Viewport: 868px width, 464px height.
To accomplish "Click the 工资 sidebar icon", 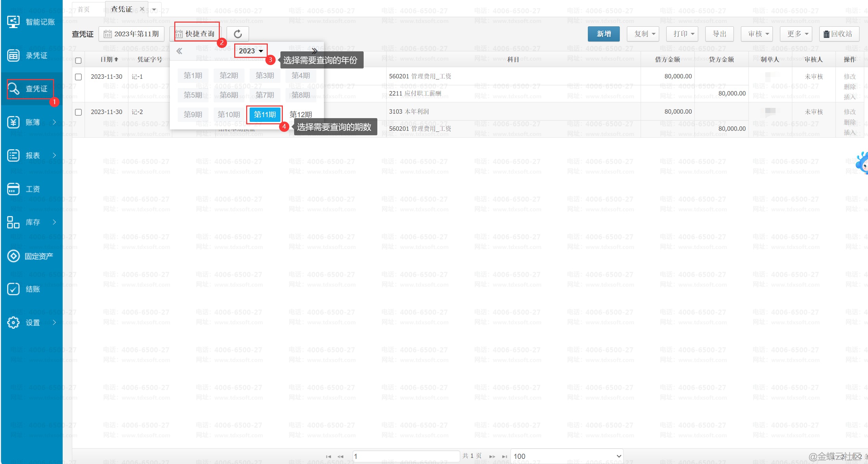I will [13, 189].
